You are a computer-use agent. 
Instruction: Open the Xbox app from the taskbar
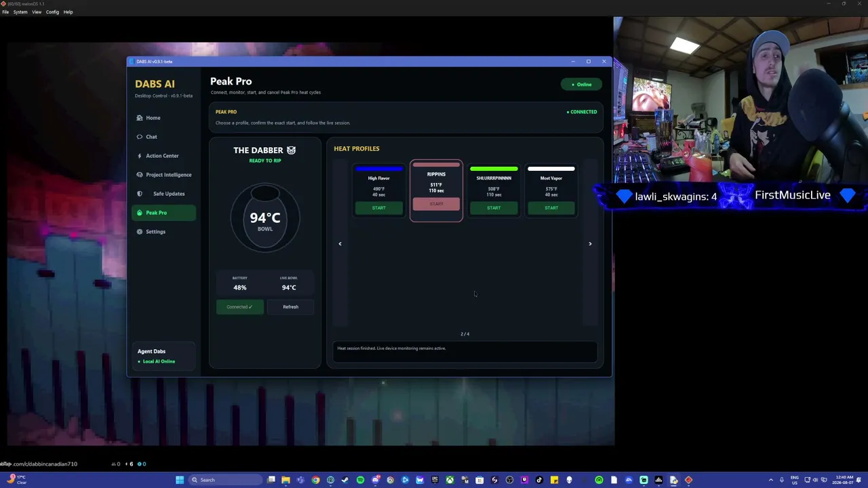[x=450, y=480]
